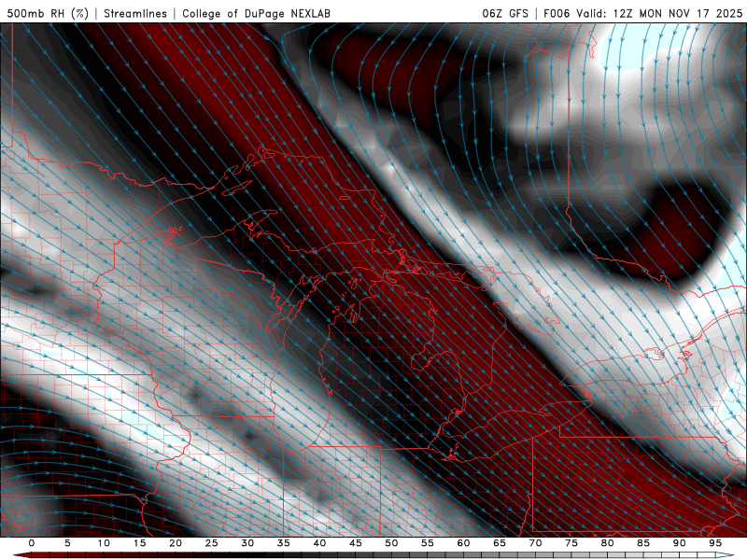Image resolution: width=747 pixels, height=560 pixels.
Task: Click the "5" color scale label
Action: [67, 543]
